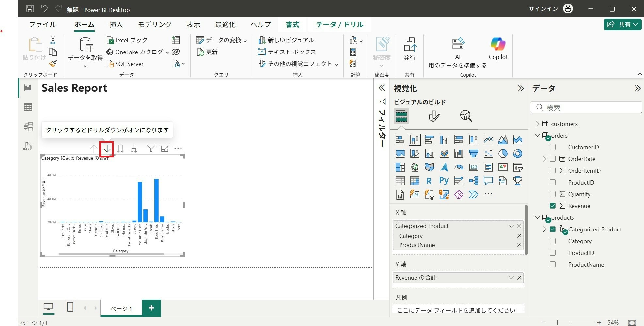Image resolution: width=644 pixels, height=326 pixels.
Task: Select the pie chart visual type
Action: [503, 154]
